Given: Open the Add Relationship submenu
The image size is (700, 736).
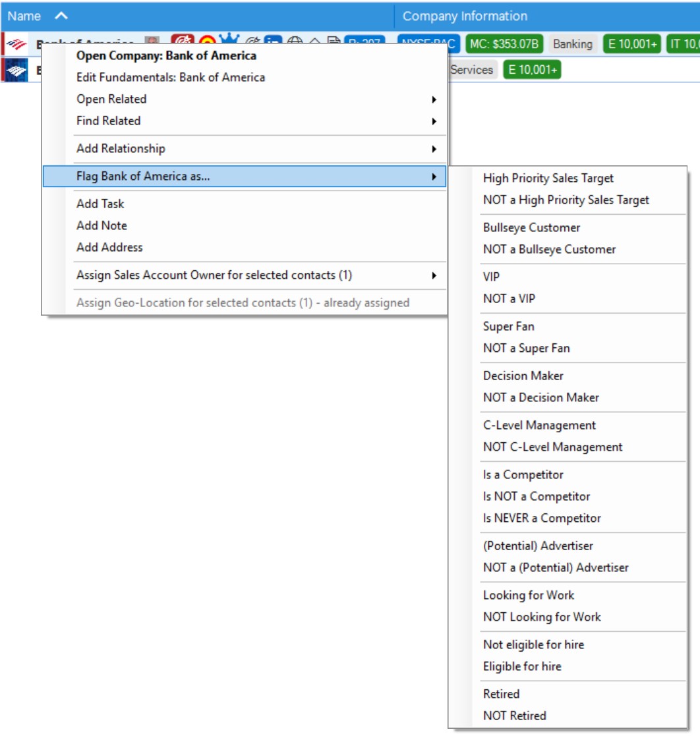Looking at the screenshot, I should (244, 149).
